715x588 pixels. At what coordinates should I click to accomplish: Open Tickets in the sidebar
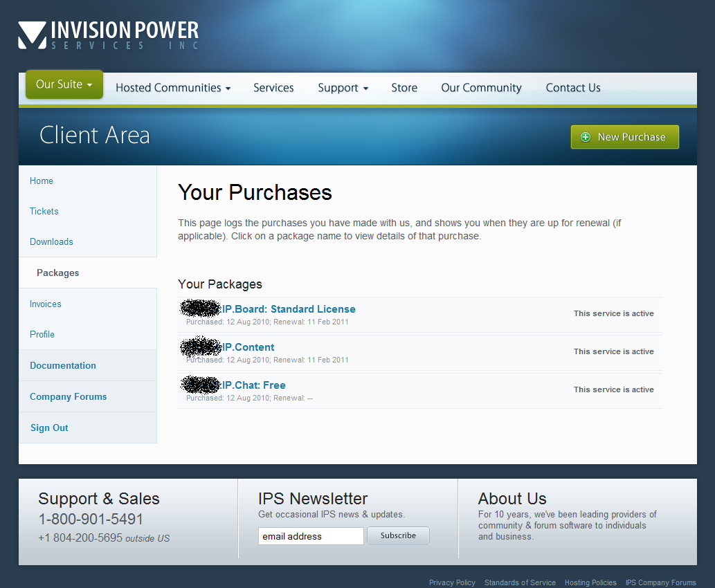point(44,212)
